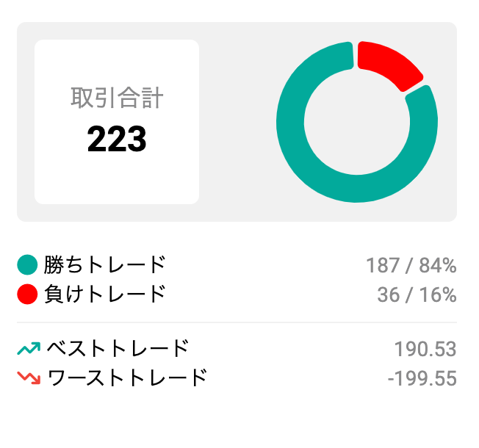Click the divider line below trade legend
This screenshot has height=448, width=479.
tap(237, 322)
